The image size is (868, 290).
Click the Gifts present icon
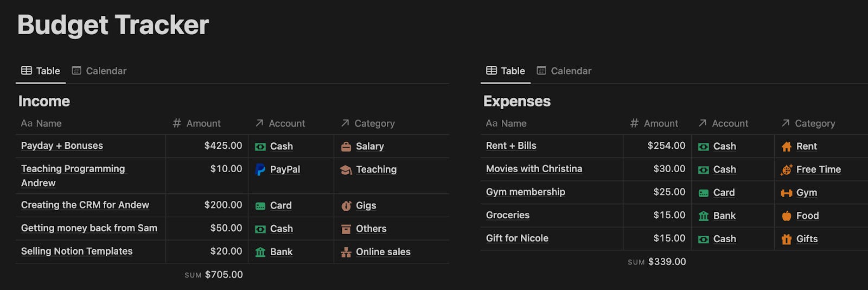click(x=787, y=239)
